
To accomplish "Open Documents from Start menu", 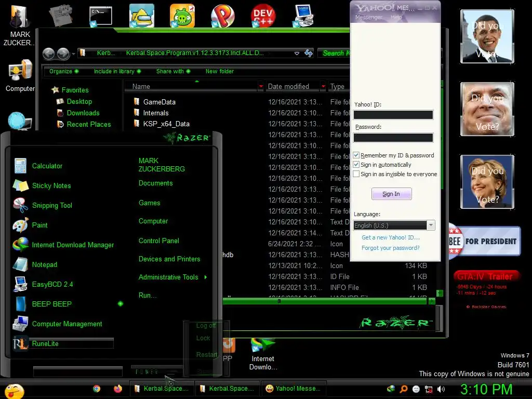I will coord(156,183).
